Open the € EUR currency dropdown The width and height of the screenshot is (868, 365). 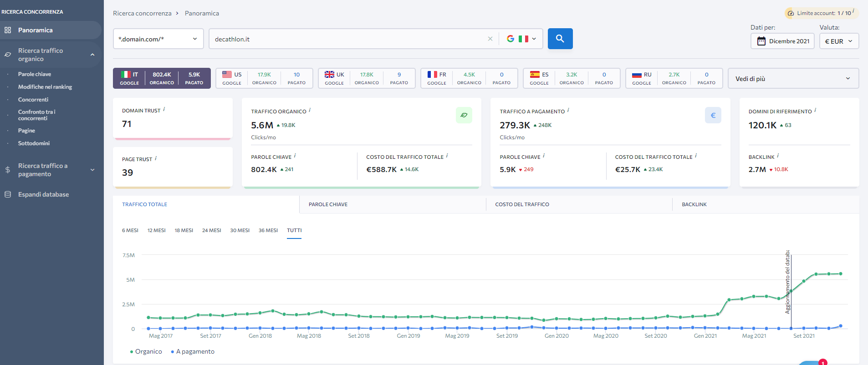pyautogui.click(x=839, y=41)
